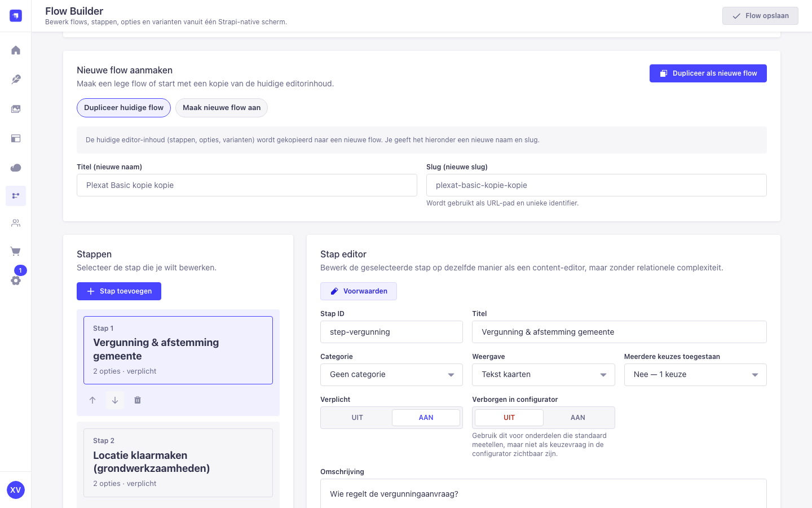812x508 pixels.
Task: Open Settings gear with notification badge
Action: click(16, 280)
